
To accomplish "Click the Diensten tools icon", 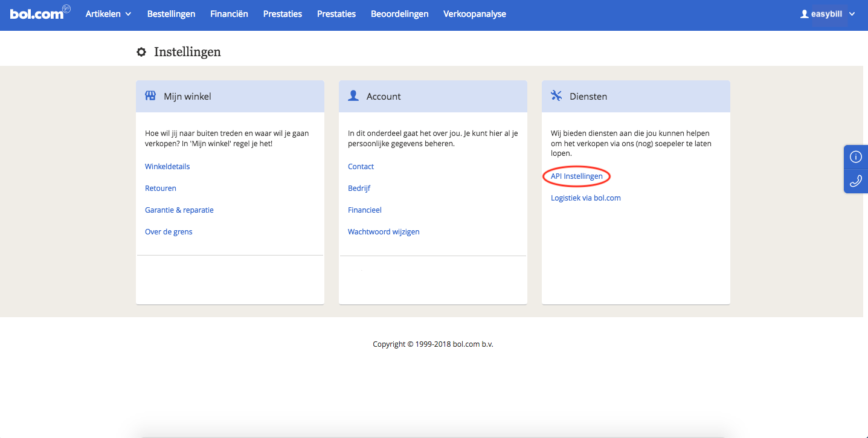I will tap(556, 96).
